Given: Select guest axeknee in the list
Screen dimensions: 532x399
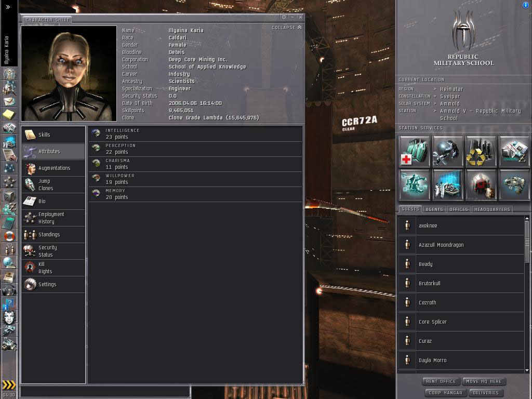Looking at the screenshot, I should coord(461,225).
